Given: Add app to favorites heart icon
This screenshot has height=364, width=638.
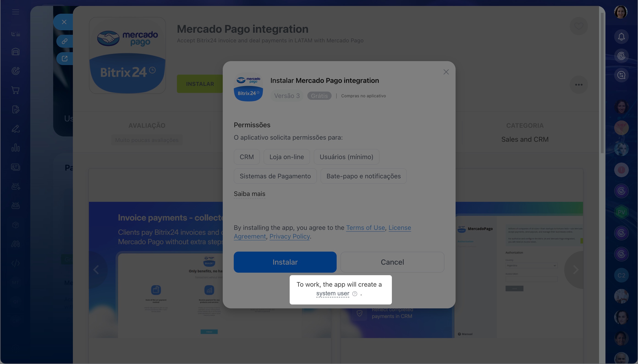Looking at the screenshot, I should point(578,26).
